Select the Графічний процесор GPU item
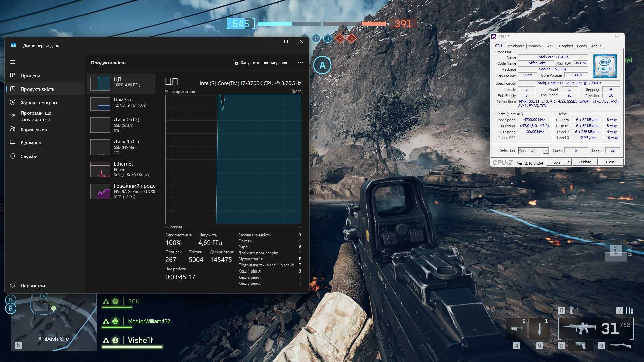The height and width of the screenshot is (362, 644). 121,191
